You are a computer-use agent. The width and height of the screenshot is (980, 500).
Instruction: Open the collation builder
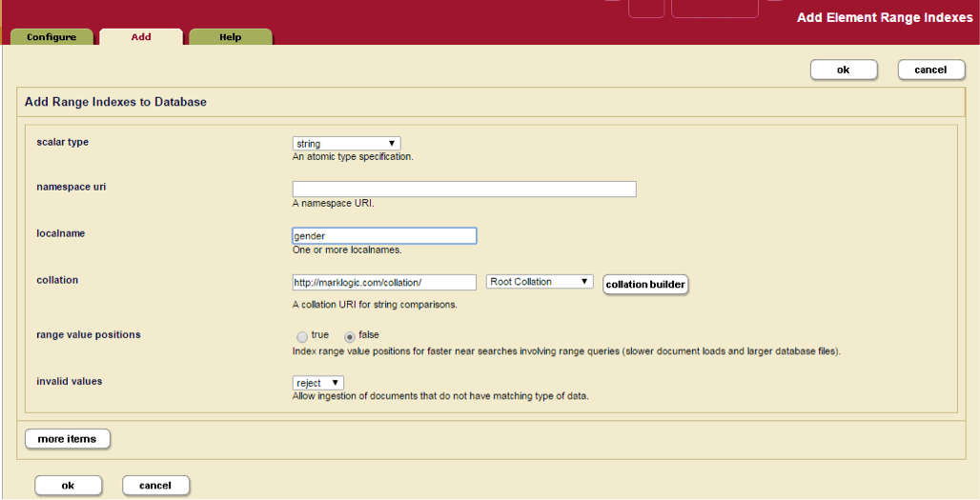click(645, 285)
